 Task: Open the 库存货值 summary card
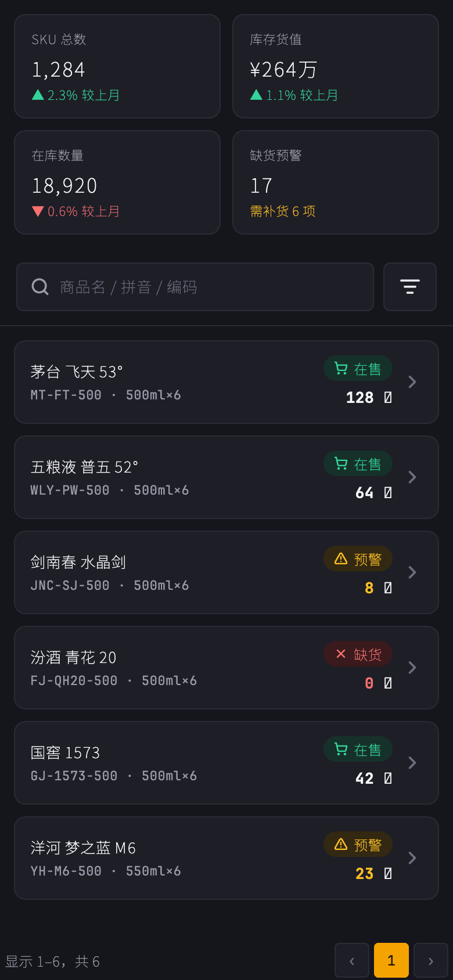(336, 66)
